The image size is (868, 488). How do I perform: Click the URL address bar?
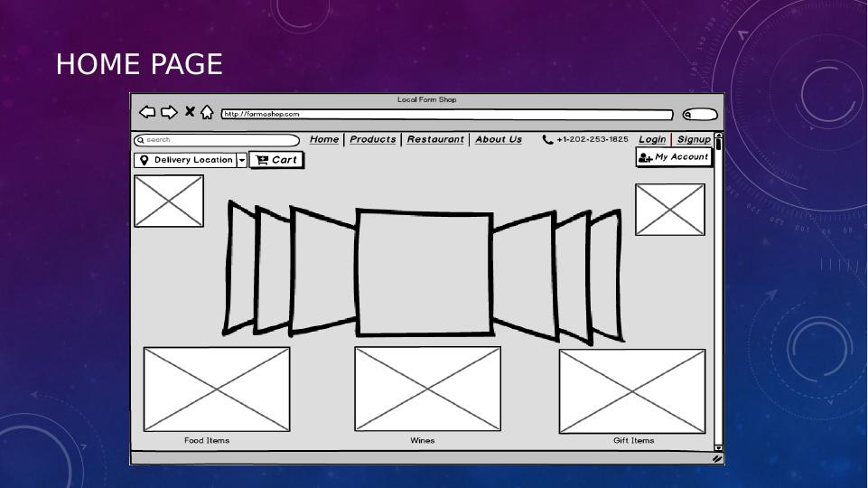pos(447,115)
